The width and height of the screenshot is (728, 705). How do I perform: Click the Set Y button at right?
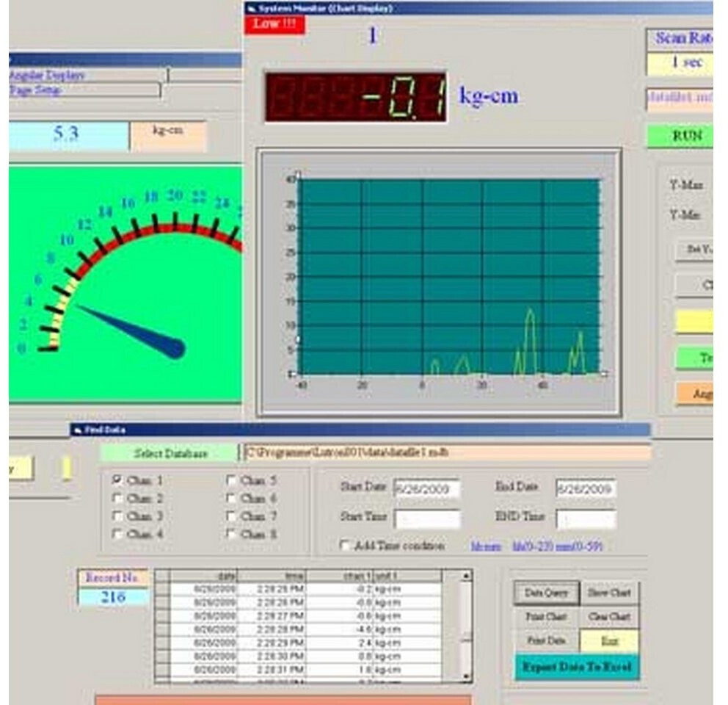click(x=694, y=250)
